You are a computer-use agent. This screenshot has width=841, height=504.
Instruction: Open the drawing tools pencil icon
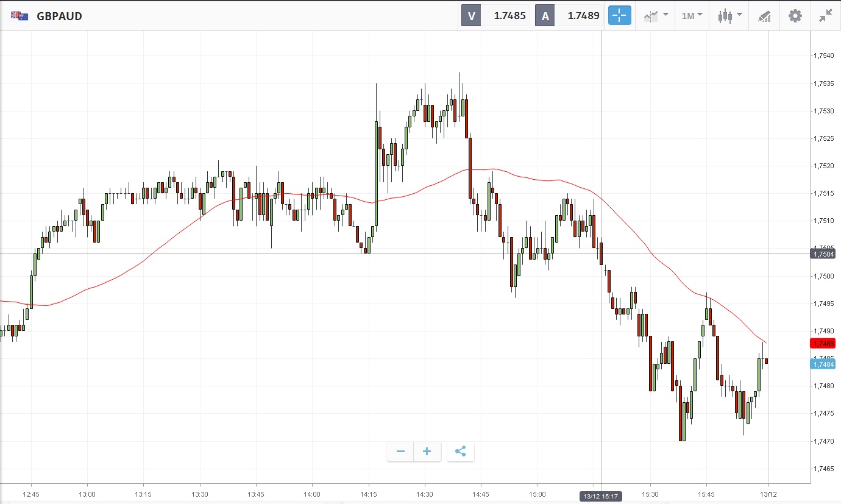(764, 16)
